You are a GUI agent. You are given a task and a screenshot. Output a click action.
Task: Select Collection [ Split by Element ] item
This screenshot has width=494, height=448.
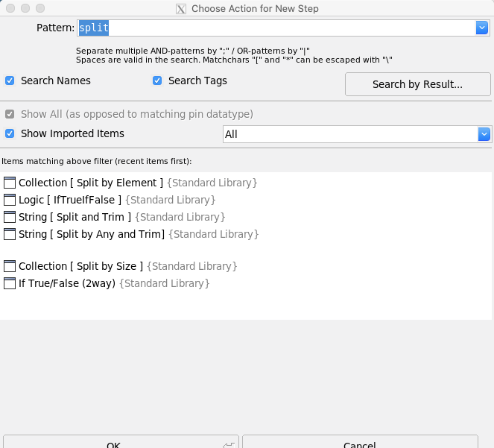pyautogui.click(x=90, y=183)
